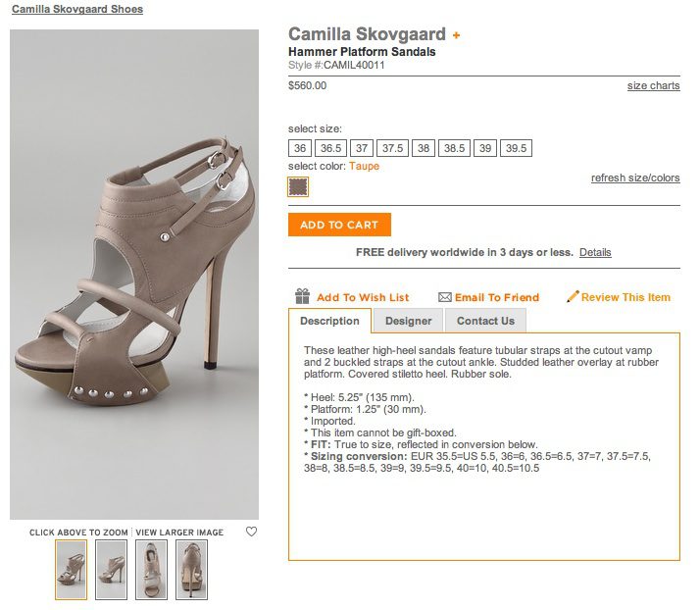Open the Contact Us tab
Screen dimensions: 700x610
485,321
